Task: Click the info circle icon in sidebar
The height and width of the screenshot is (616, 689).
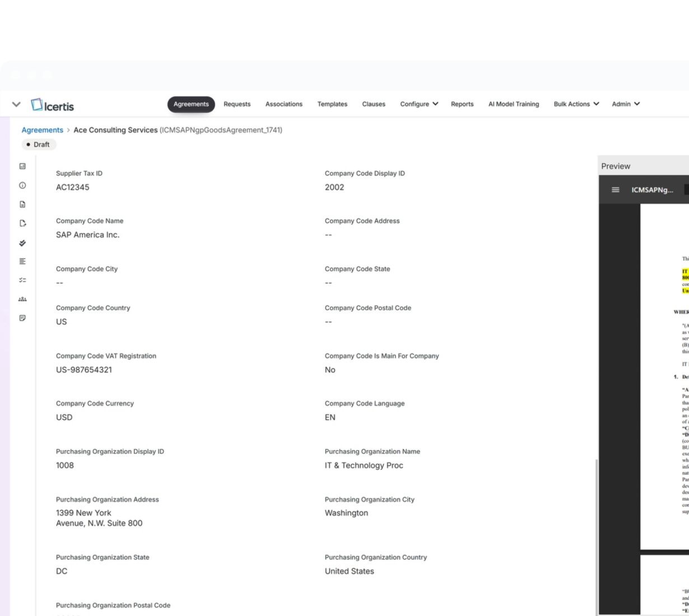Action: (x=22, y=185)
